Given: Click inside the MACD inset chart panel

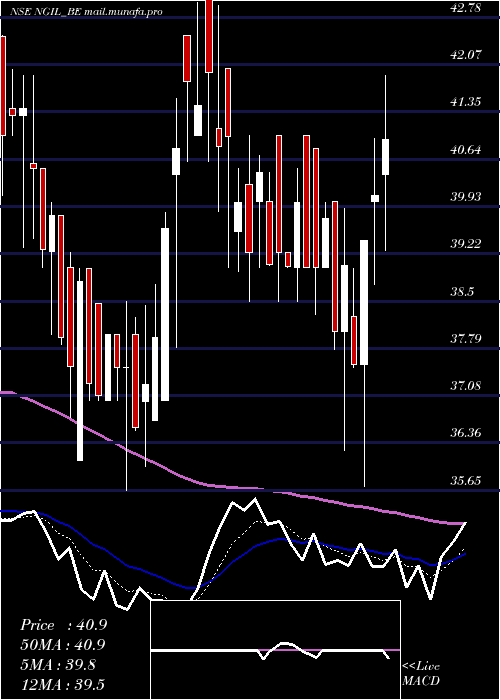Looking at the screenshot, I should tap(275, 650).
